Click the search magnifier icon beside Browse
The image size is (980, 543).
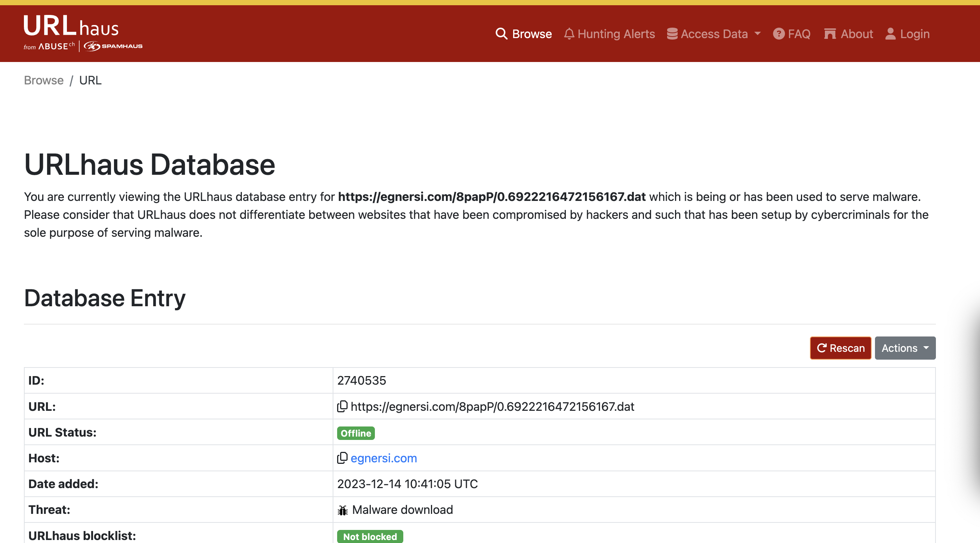point(501,34)
